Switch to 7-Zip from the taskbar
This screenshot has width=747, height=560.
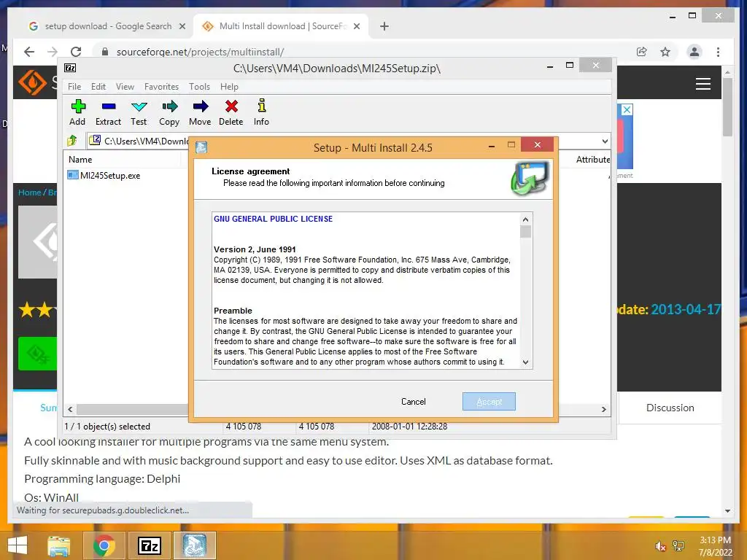click(x=149, y=545)
